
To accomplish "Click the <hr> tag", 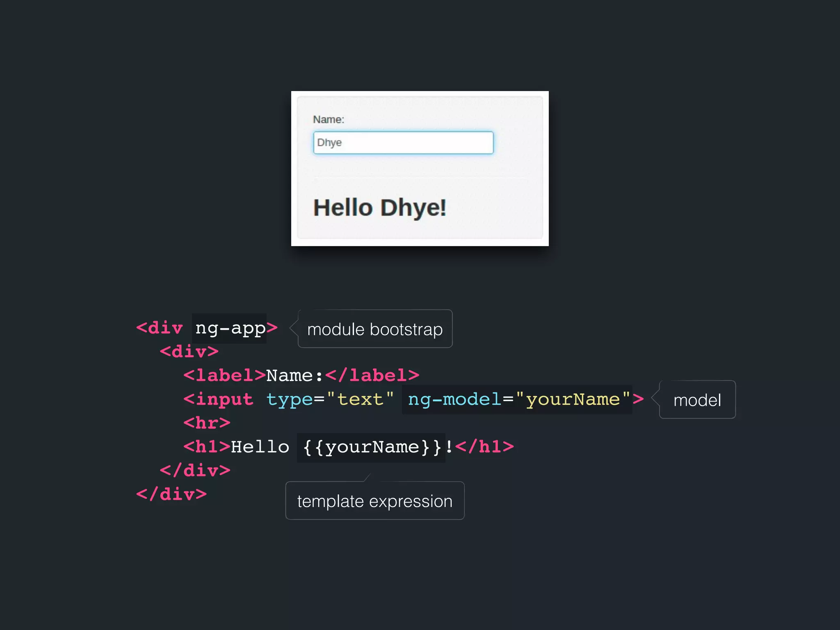I will (x=207, y=423).
